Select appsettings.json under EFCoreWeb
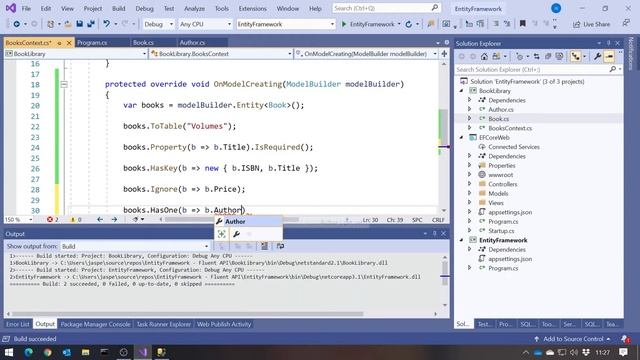 [x=510, y=212]
